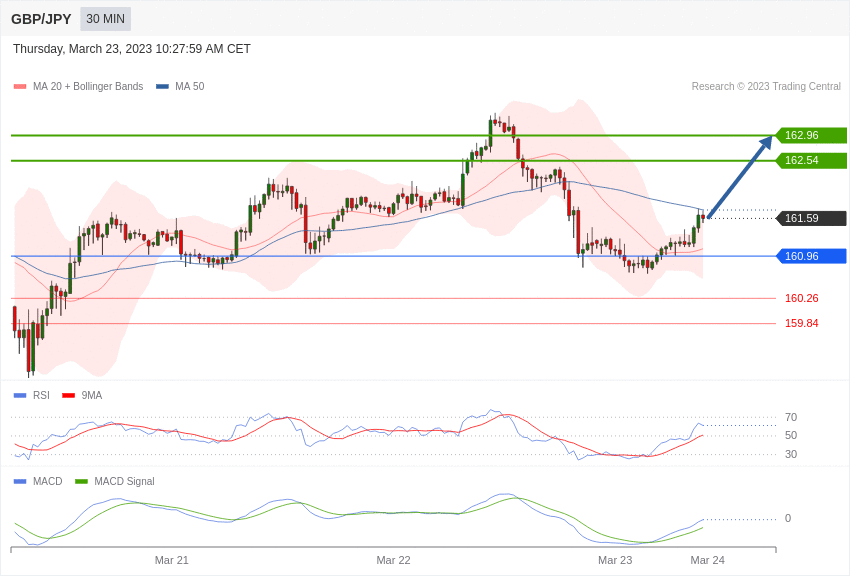850x576 pixels.
Task: Click the RSI legend label
Action: [x=41, y=396]
